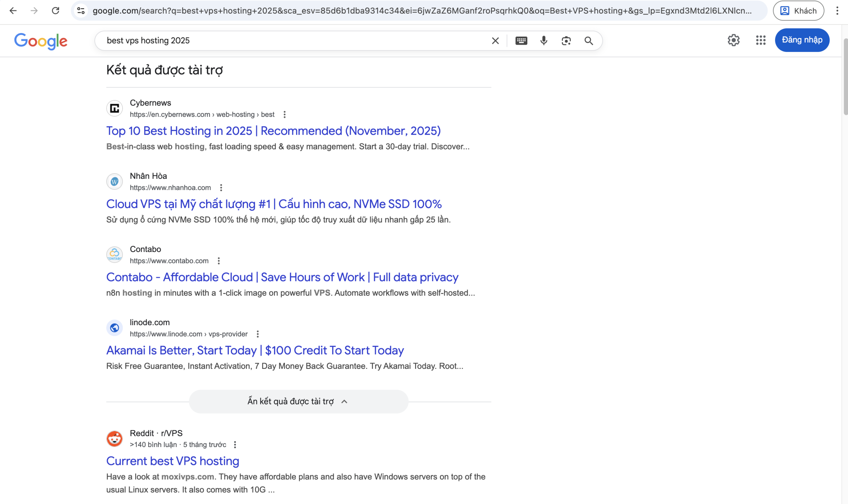Image resolution: width=848 pixels, height=504 pixels.
Task: Click the page reload icon
Action: (x=56, y=11)
